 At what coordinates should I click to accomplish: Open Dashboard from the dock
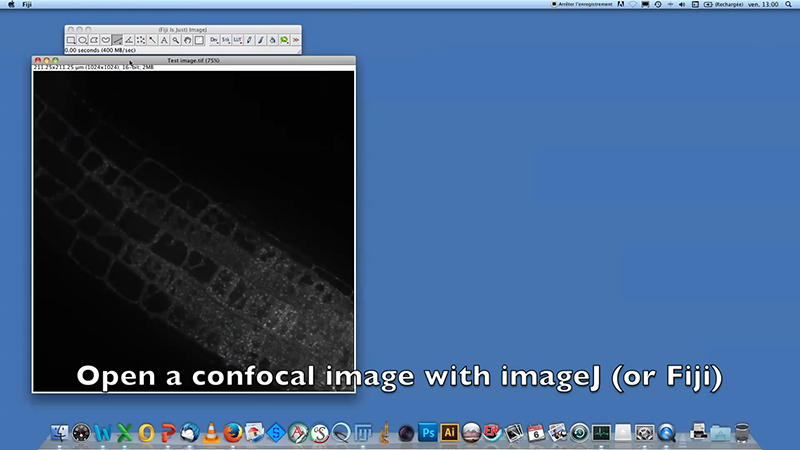tap(81, 433)
